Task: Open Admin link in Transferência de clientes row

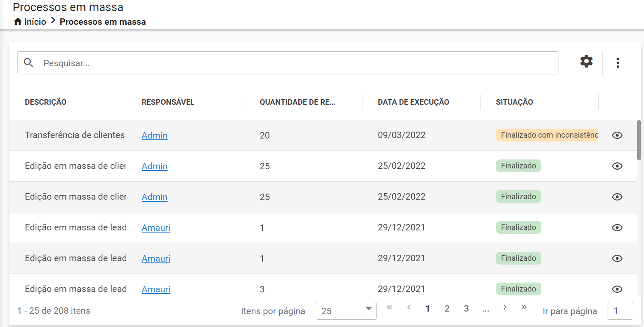Action: point(154,136)
